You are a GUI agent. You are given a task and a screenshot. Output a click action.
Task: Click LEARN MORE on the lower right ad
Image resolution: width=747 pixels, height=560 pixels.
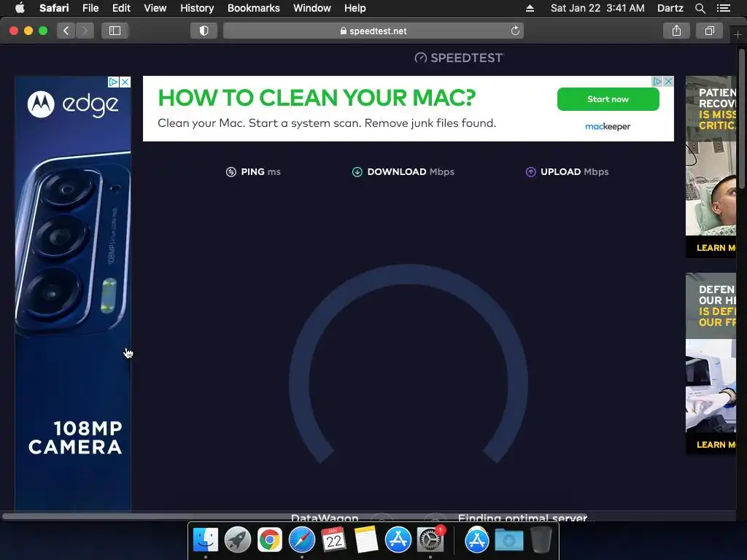tap(716, 445)
